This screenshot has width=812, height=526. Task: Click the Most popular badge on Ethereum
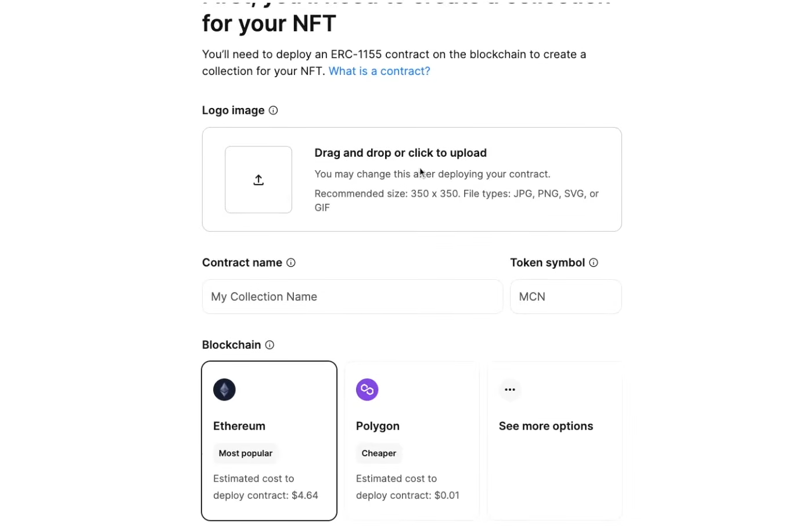click(x=246, y=453)
